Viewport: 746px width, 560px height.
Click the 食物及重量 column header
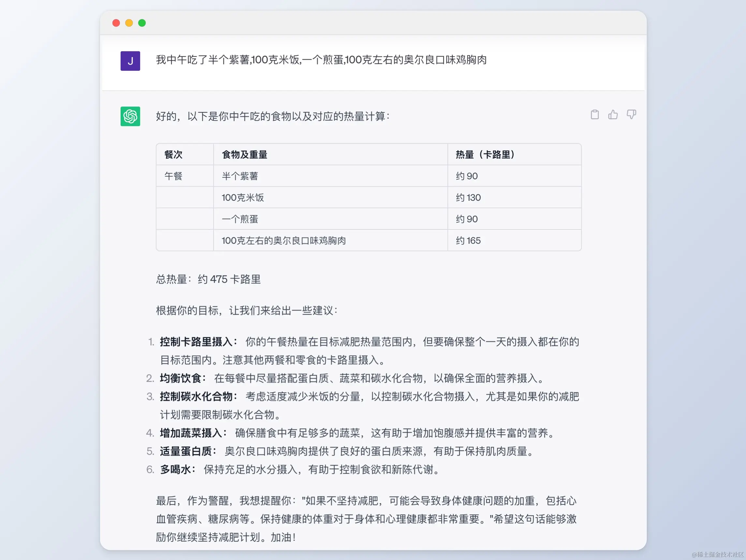click(x=244, y=155)
